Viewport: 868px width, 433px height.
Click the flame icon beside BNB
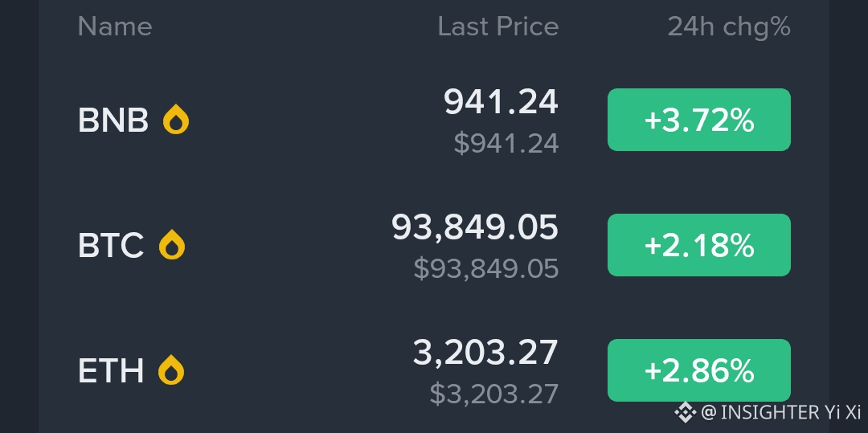pyautogui.click(x=176, y=120)
